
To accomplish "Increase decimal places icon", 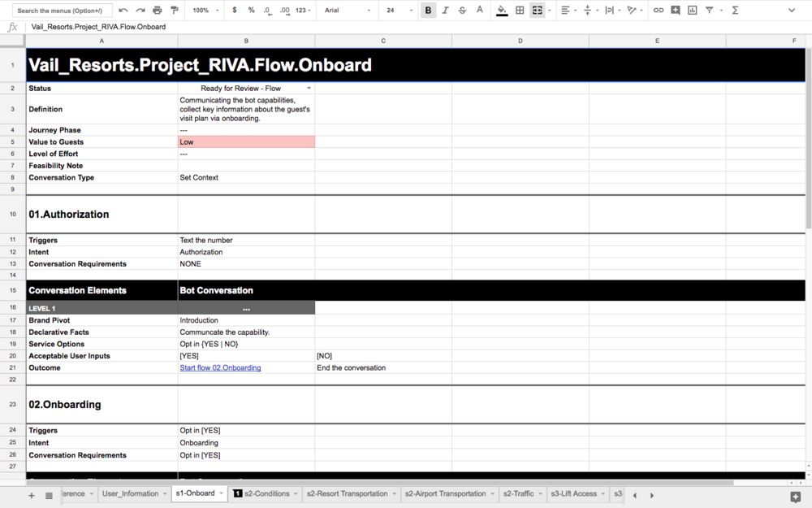I will click(284, 11).
